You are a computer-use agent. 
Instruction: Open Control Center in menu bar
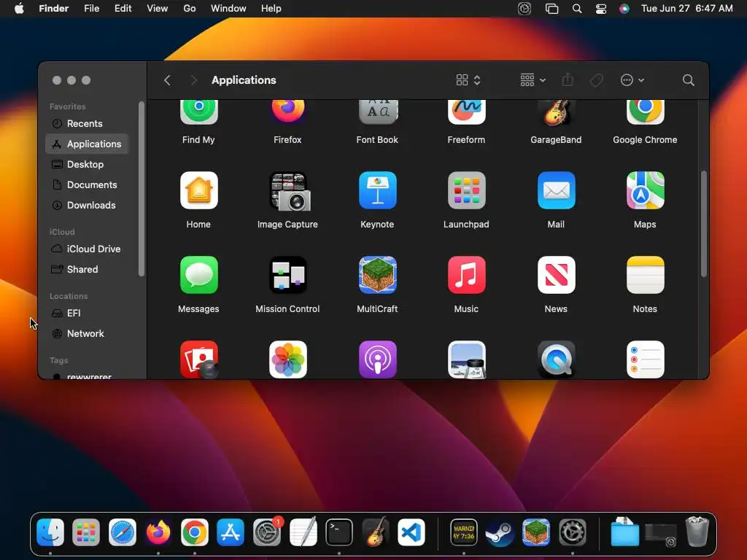[601, 9]
